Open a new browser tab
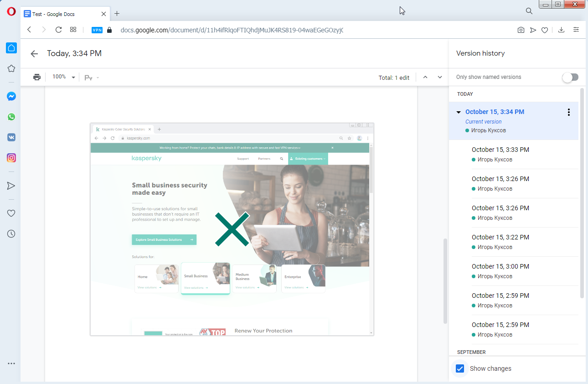This screenshot has height=384, width=588. point(117,14)
